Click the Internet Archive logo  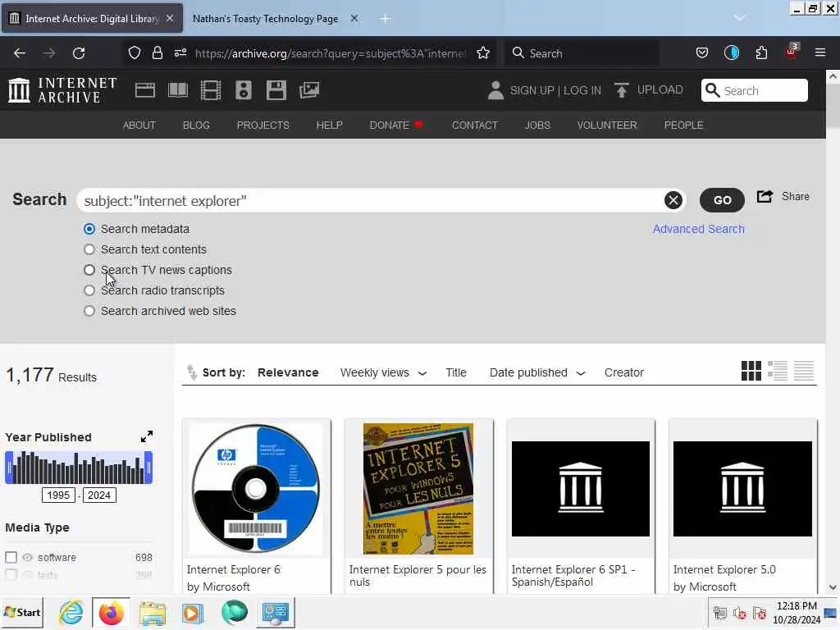tap(62, 90)
